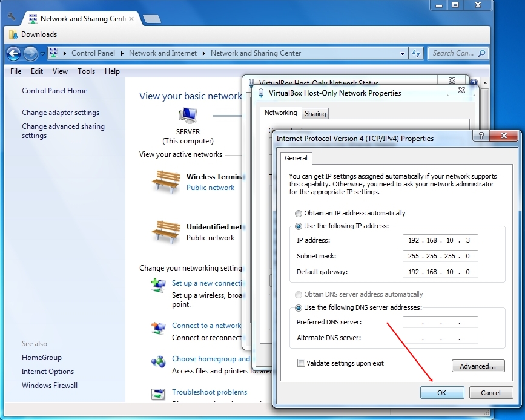Close VirtualBox Host-Only Network Properties window
The width and height of the screenshot is (525, 420).
[461, 90]
